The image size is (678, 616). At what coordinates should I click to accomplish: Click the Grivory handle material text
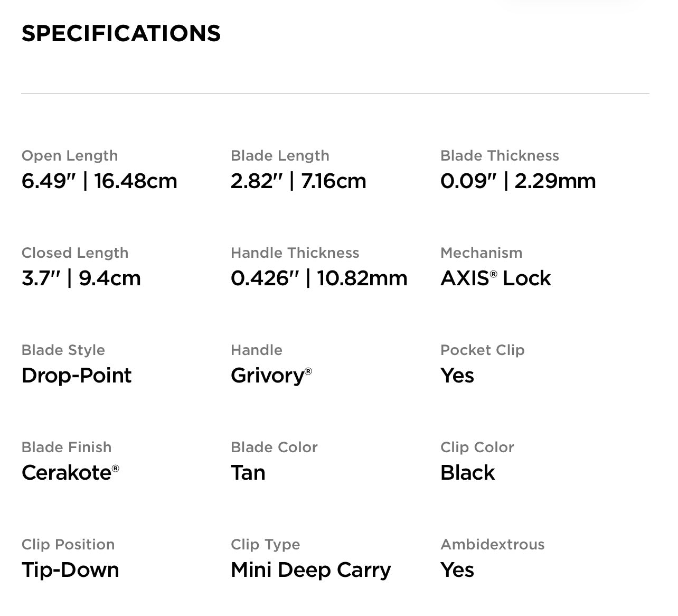pyautogui.click(x=271, y=376)
